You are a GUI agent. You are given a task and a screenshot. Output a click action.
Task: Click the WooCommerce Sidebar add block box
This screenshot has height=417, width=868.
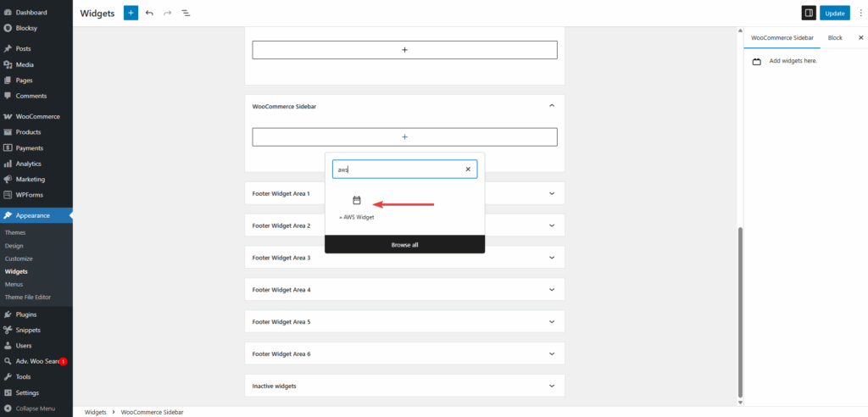pos(404,136)
